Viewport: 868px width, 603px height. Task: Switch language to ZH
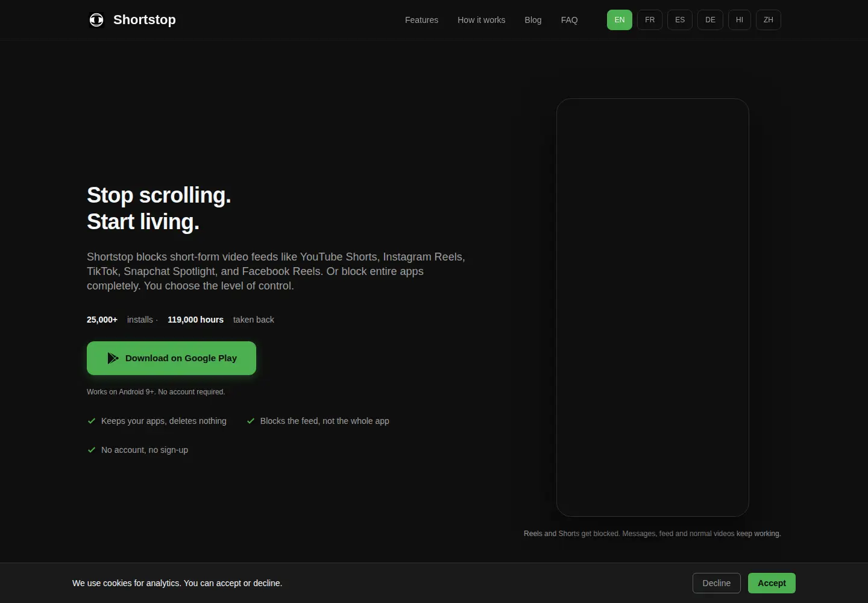[769, 20]
